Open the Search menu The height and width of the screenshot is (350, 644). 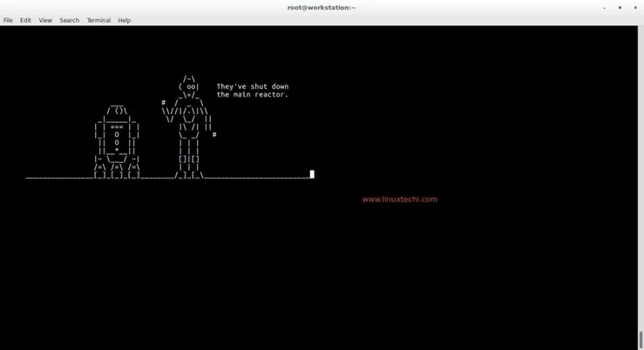click(x=70, y=20)
